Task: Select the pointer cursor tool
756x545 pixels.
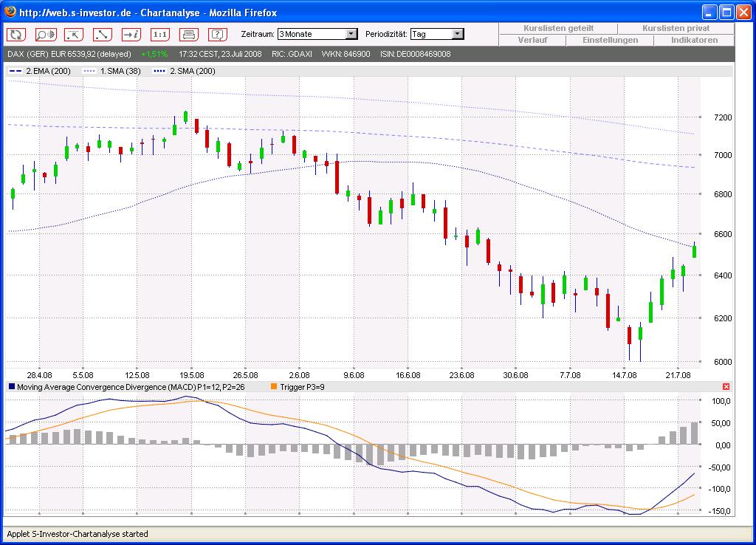Action: point(74,34)
